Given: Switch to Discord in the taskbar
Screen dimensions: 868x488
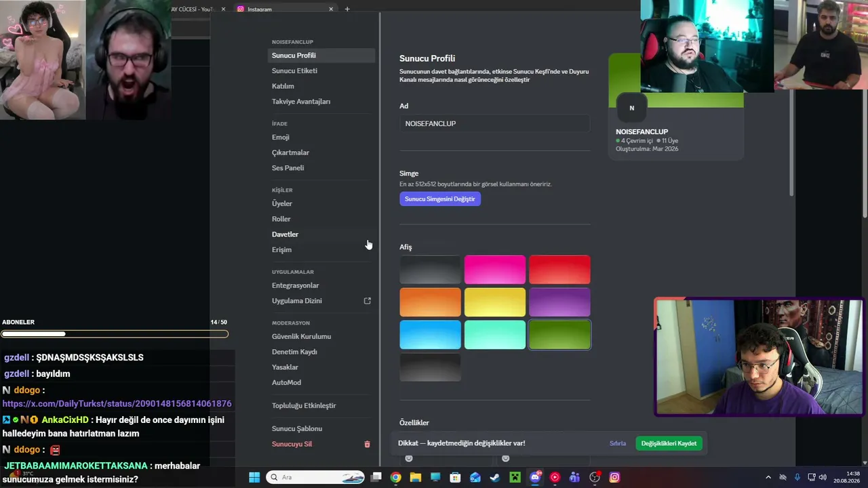Looking at the screenshot, I should [x=535, y=477].
